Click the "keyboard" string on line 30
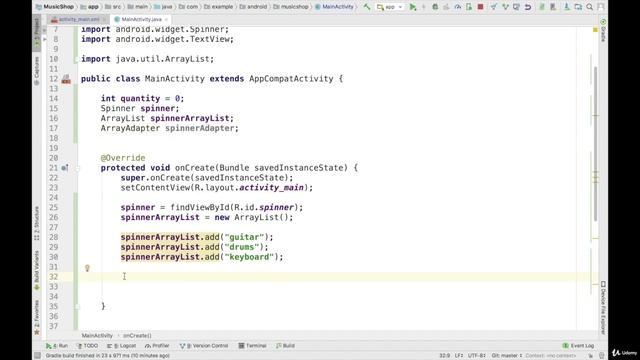The height and width of the screenshot is (360, 640). click(249, 257)
